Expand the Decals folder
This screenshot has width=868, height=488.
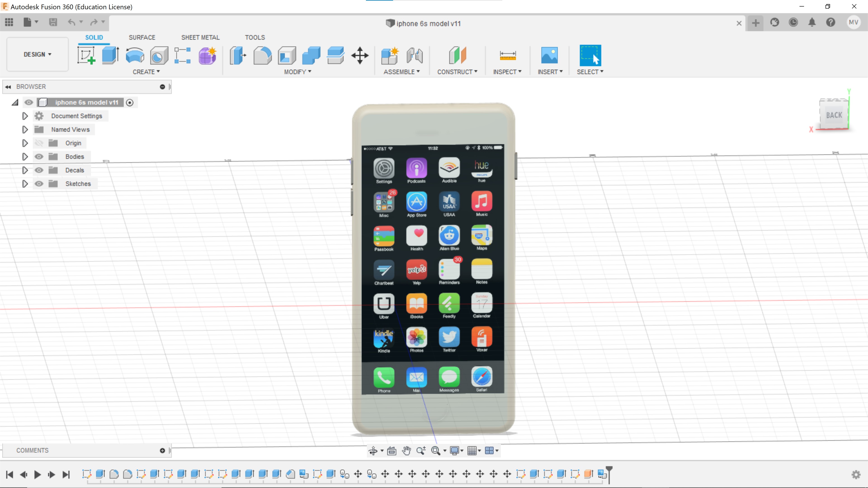[25, 170]
